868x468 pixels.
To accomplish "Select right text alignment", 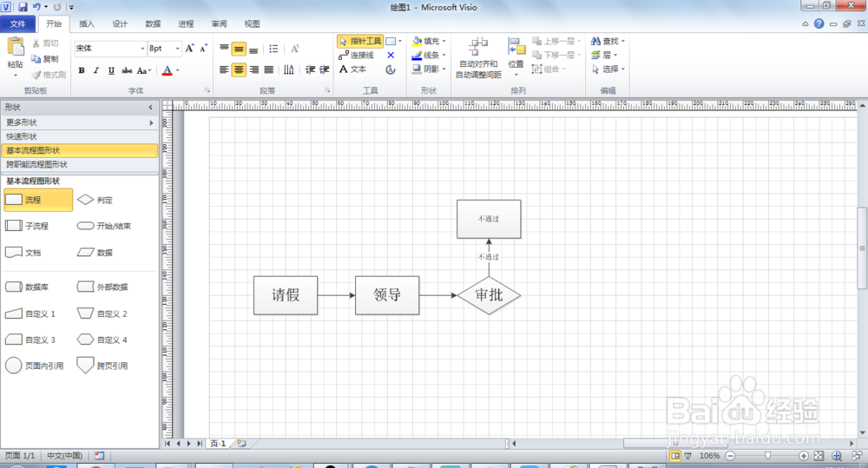I will pyautogui.click(x=253, y=69).
